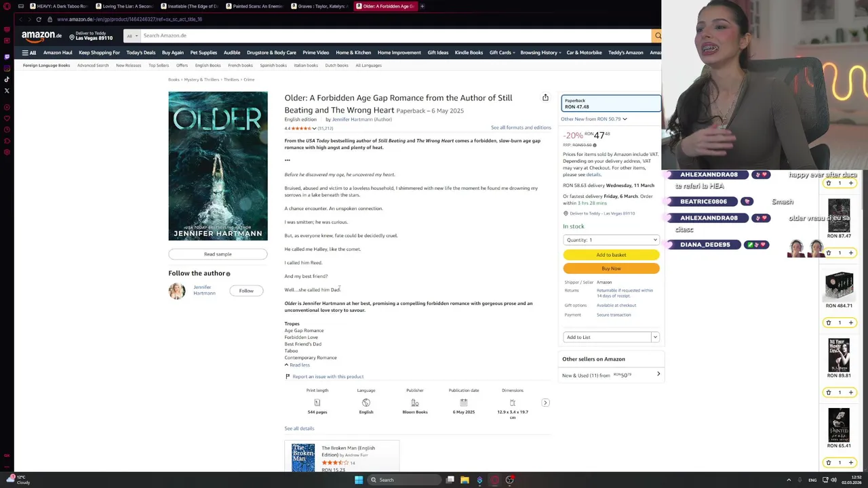Open the Report an issue with this product link
The height and width of the screenshot is (488, 868).
[328, 377]
